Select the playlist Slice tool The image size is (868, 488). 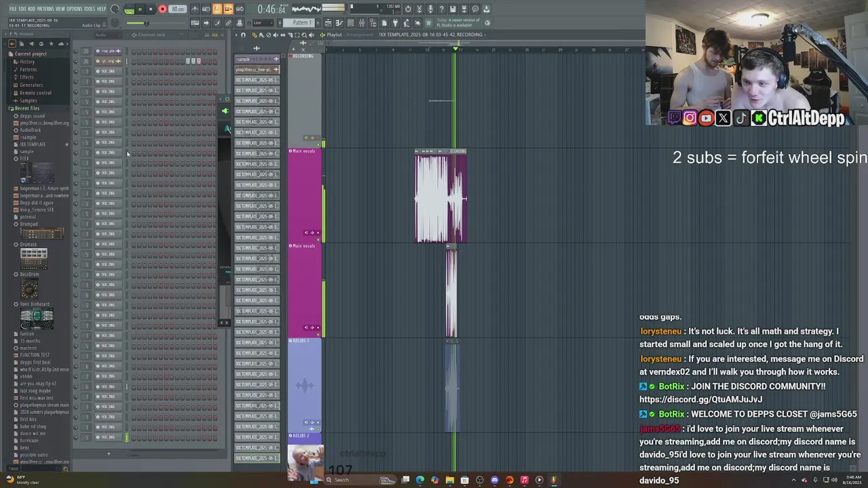tap(290, 35)
